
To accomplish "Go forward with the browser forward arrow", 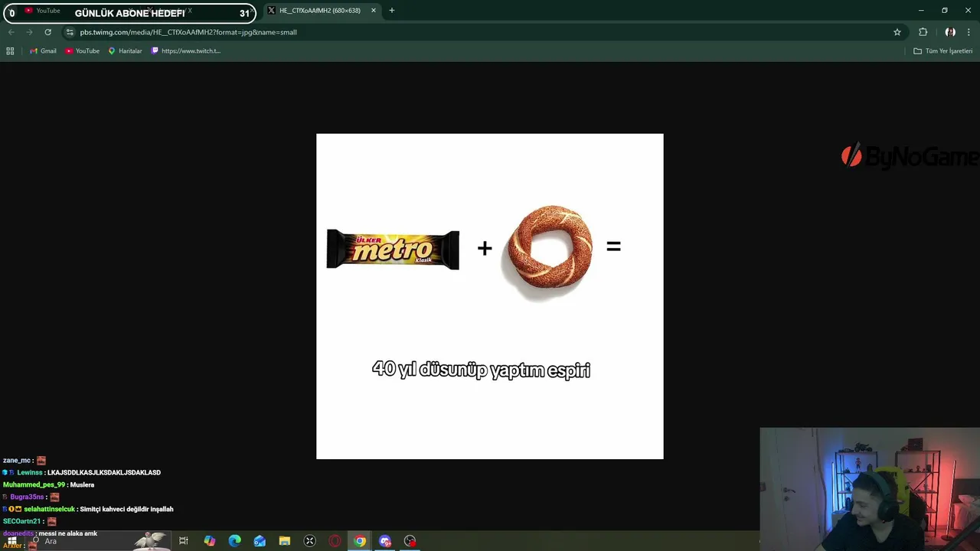I will point(29,32).
